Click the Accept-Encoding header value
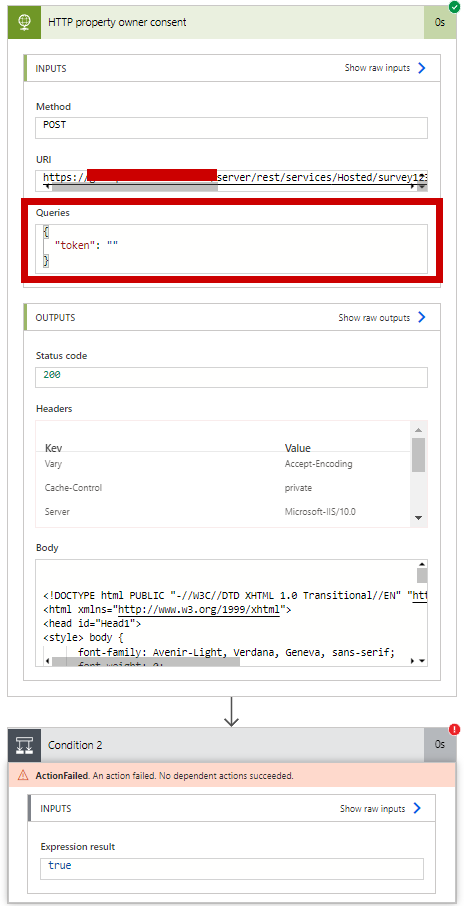The height and width of the screenshot is (906, 464). coord(318,463)
